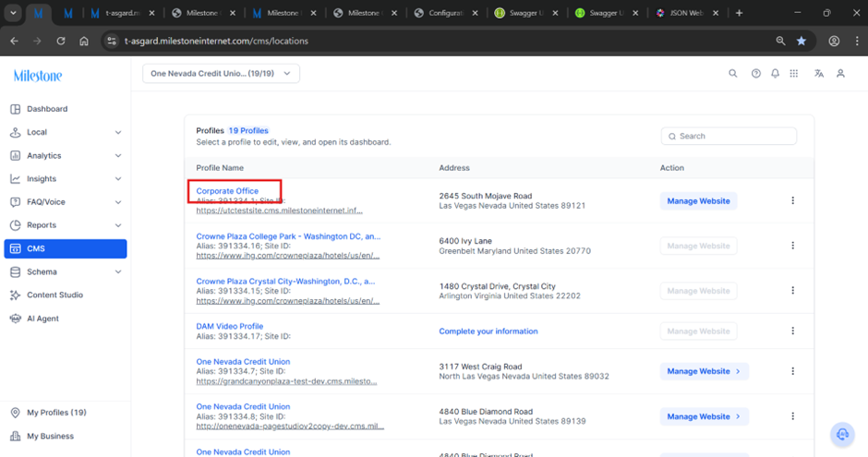
Task: Click the Schema database icon
Action: (x=16, y=271)
